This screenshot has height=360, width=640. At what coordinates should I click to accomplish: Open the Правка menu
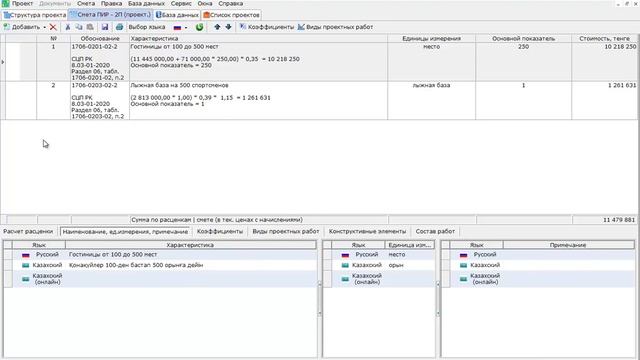[x=111, y=4]
